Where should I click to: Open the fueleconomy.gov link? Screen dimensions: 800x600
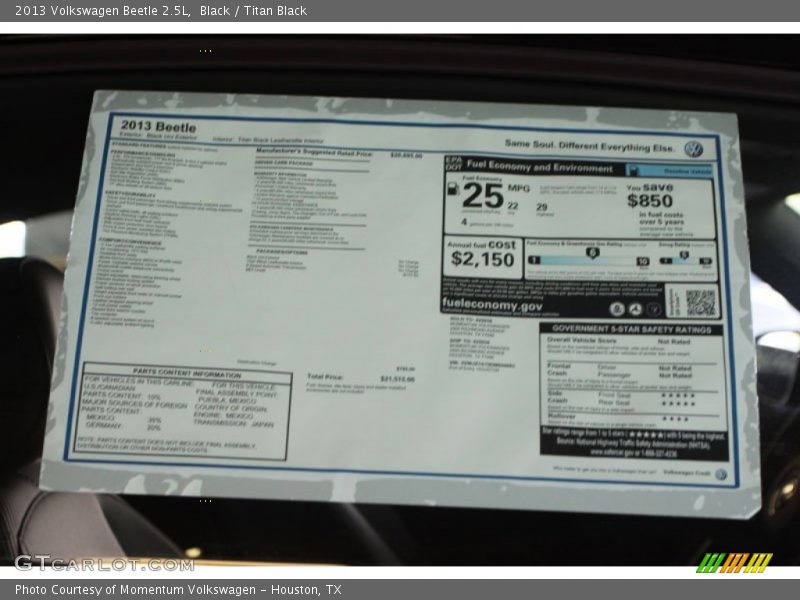click(492, 305)
